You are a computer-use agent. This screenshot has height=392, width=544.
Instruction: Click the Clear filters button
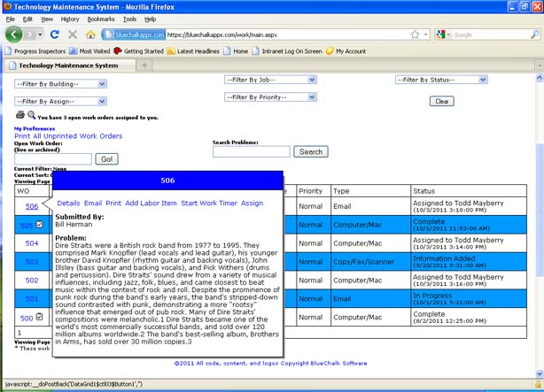tap(441, 101)
